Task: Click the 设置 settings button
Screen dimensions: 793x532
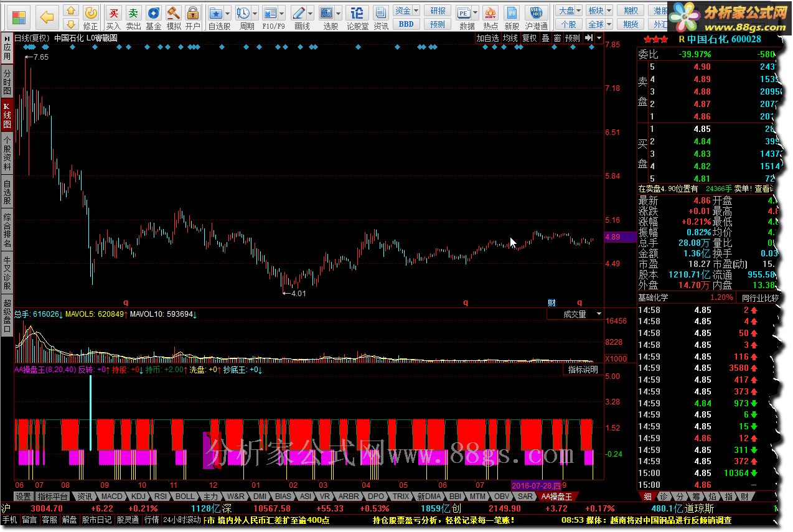Action: (24, 497)
